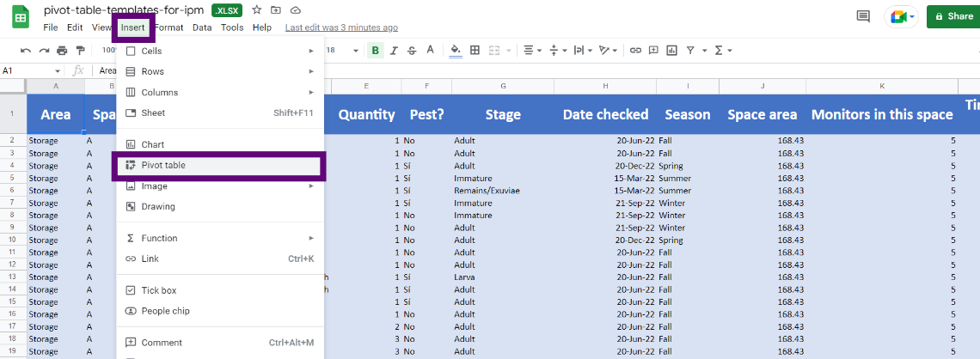Click the green Share button
This screenshot has width=980, height=359.
click(952, 16)
